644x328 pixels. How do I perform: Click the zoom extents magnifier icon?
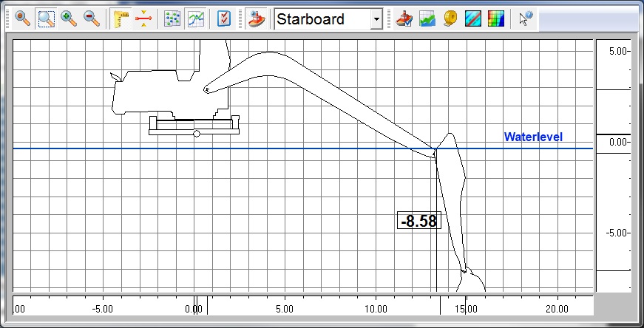coord(22,19)
